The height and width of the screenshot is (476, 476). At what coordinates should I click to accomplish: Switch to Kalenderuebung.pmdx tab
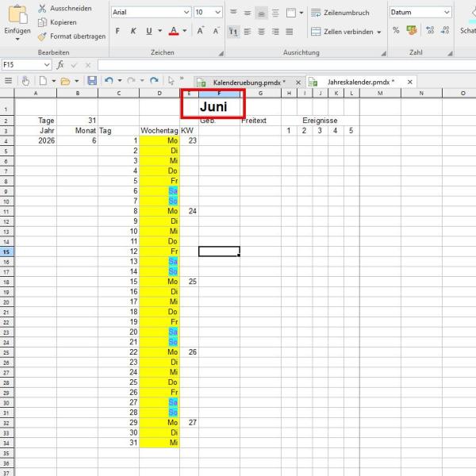point(248,83)
